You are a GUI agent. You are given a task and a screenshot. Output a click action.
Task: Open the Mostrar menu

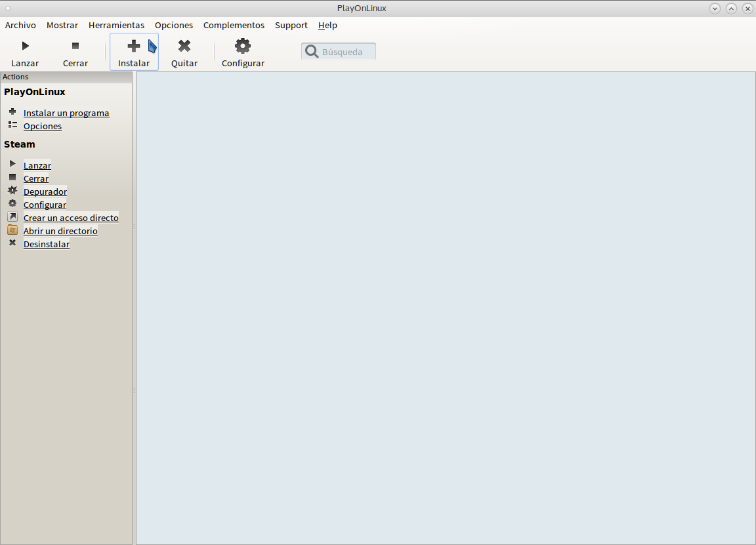(62, 25)
